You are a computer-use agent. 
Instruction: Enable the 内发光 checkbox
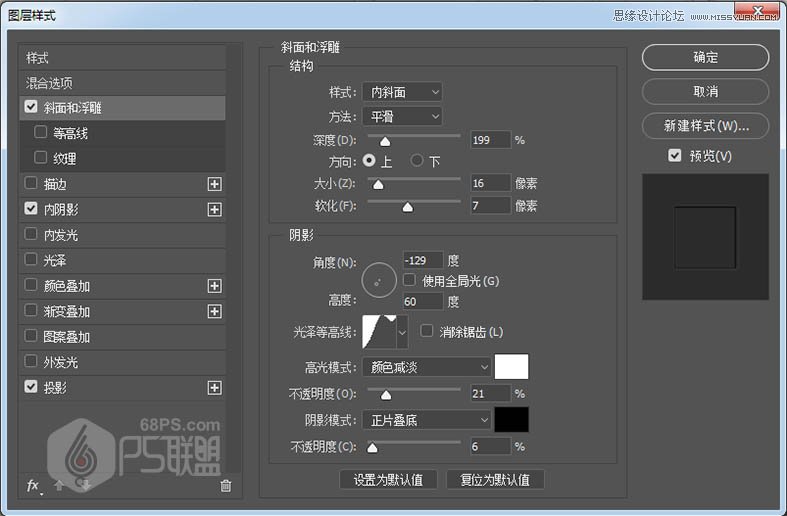point(31,234)
